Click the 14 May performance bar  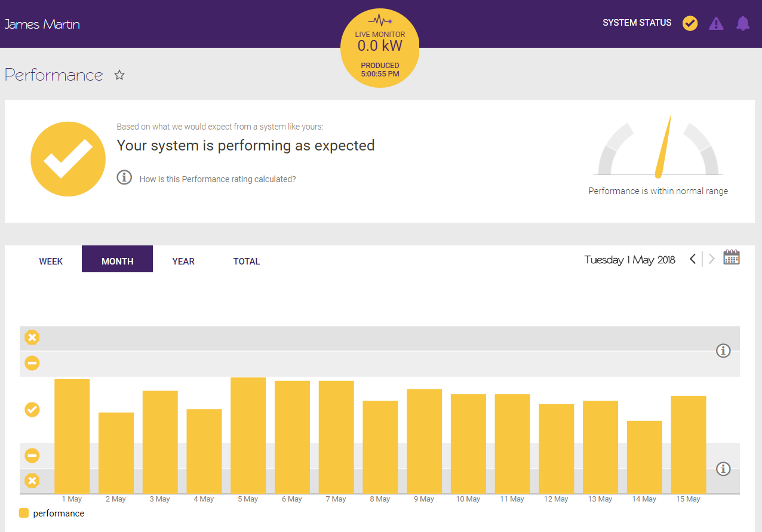(644, 457)
